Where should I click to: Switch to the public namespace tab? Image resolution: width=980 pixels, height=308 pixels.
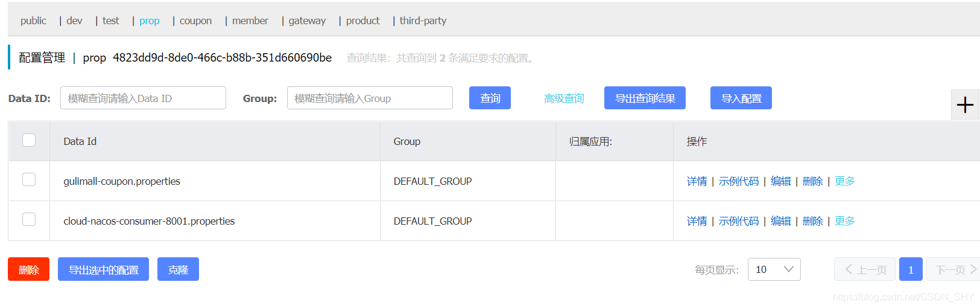pos(33,21)
